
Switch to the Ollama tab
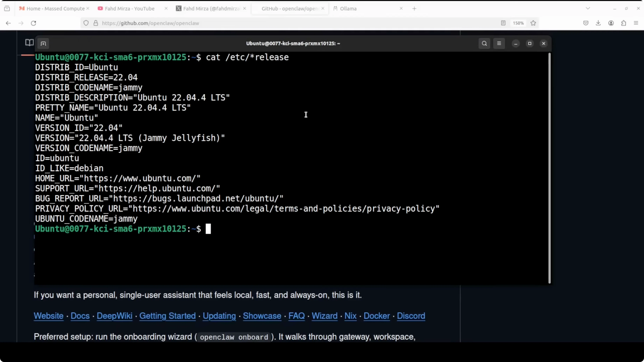coord(348,9)
